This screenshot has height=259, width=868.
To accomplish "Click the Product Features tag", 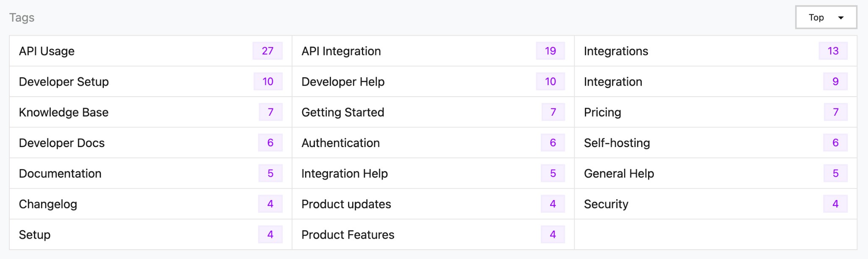I will coord(348,235).
